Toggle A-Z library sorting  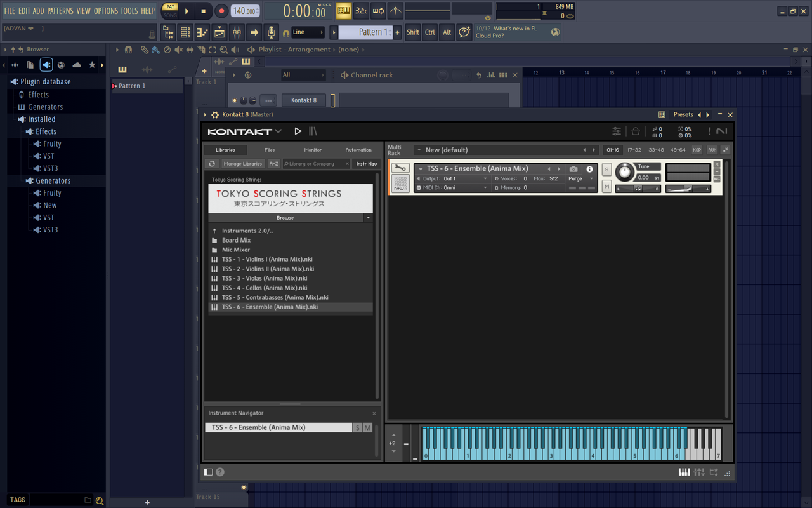point(273,164)
